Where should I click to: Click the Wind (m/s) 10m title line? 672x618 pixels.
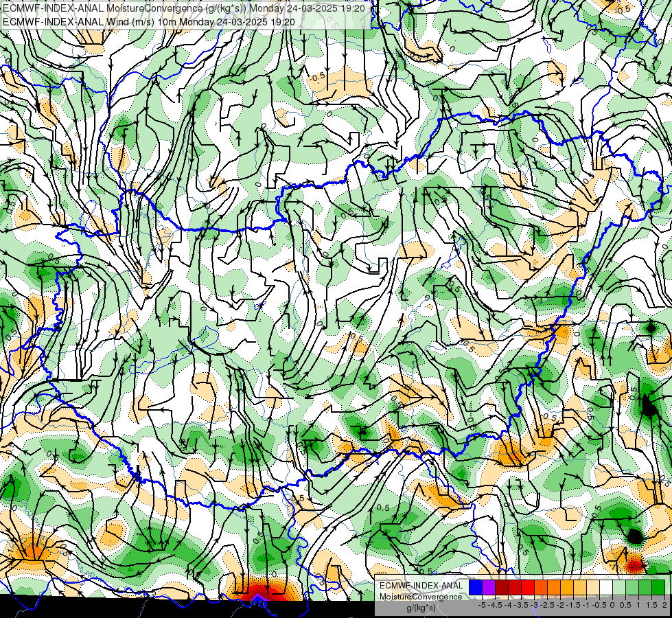(149, 21)
